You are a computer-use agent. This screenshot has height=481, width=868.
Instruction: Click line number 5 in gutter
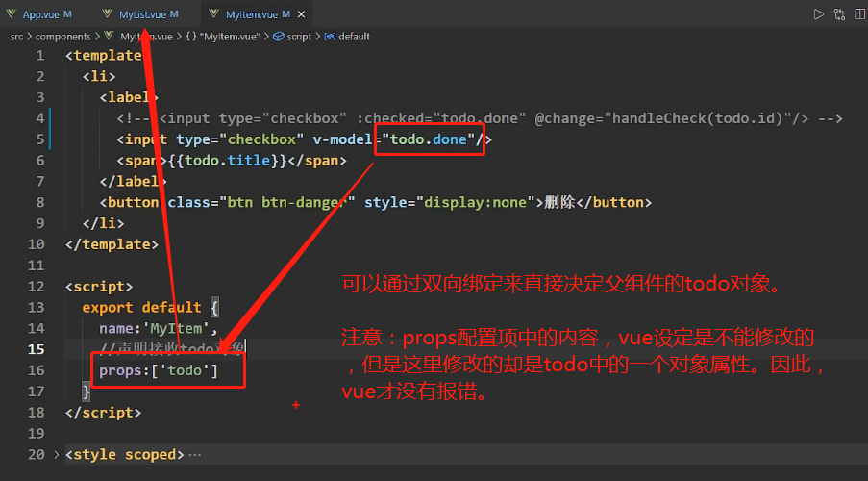pos(40,139)
